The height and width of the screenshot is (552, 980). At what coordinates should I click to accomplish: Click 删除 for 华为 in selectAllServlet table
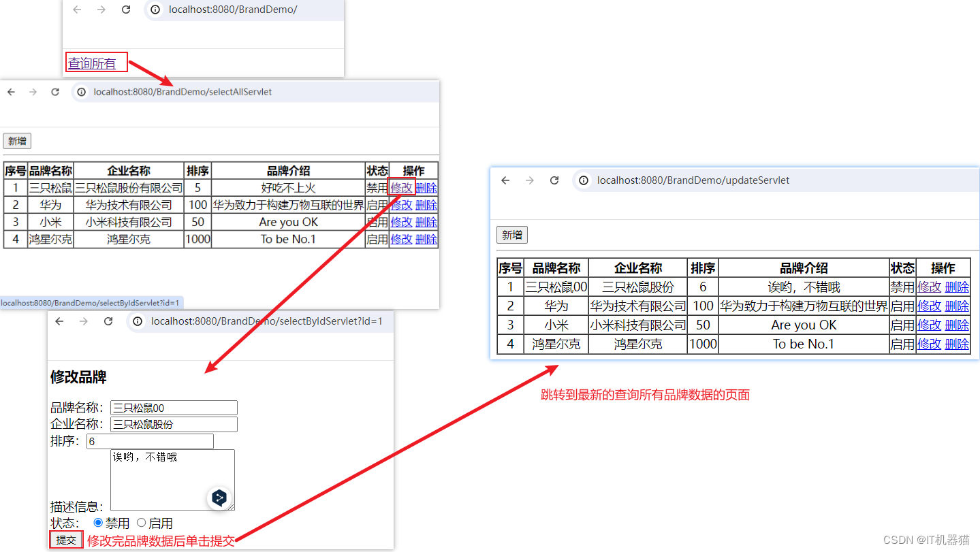[x=426, y=205]
